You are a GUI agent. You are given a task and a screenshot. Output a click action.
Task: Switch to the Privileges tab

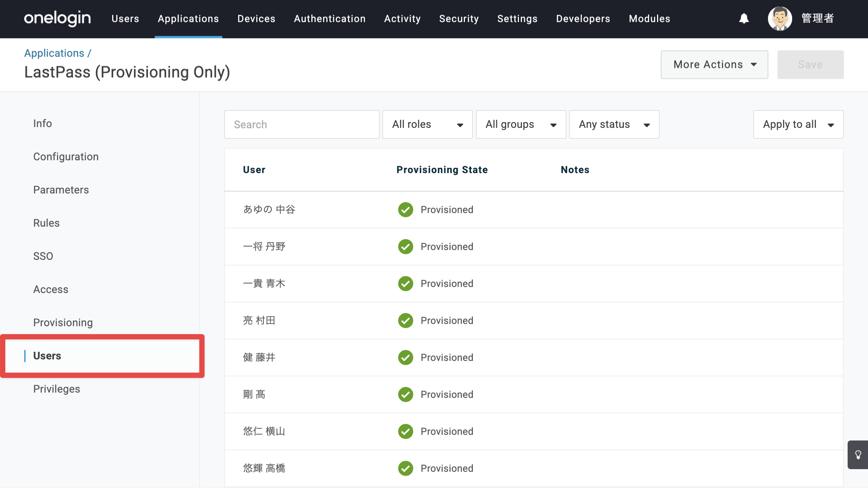tap(57, 389)
